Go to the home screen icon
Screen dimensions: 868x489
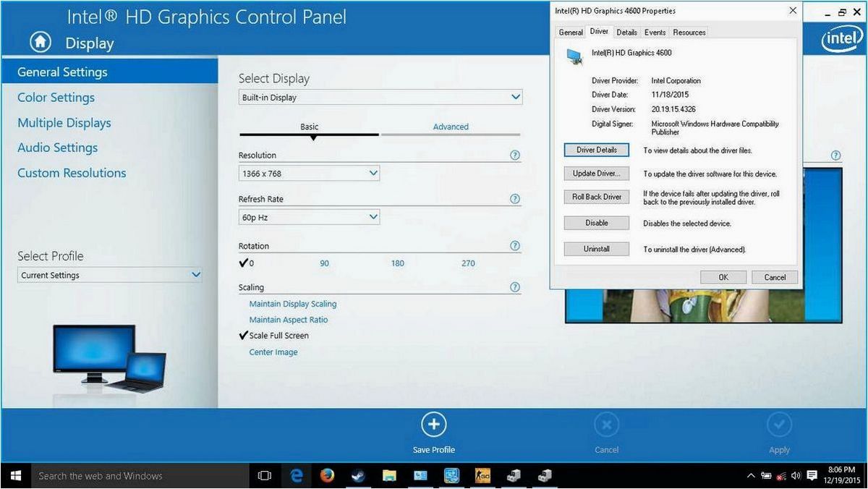[41, 43]
